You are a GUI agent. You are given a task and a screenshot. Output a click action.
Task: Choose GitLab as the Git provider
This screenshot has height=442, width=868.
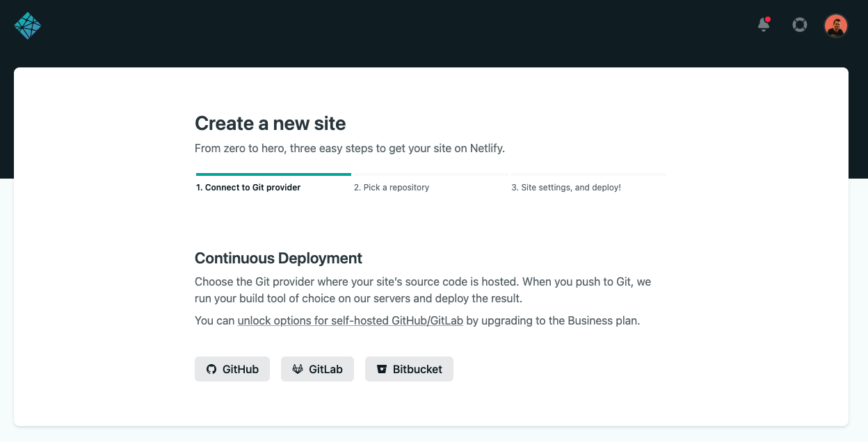click(325, 369)
